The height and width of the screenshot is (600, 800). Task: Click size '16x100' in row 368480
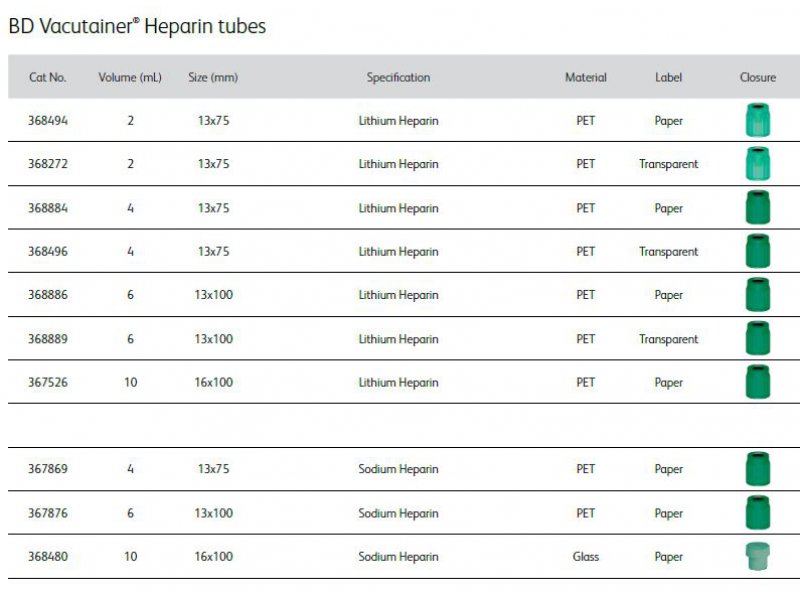pyautogui.click(x=213, y=557)
